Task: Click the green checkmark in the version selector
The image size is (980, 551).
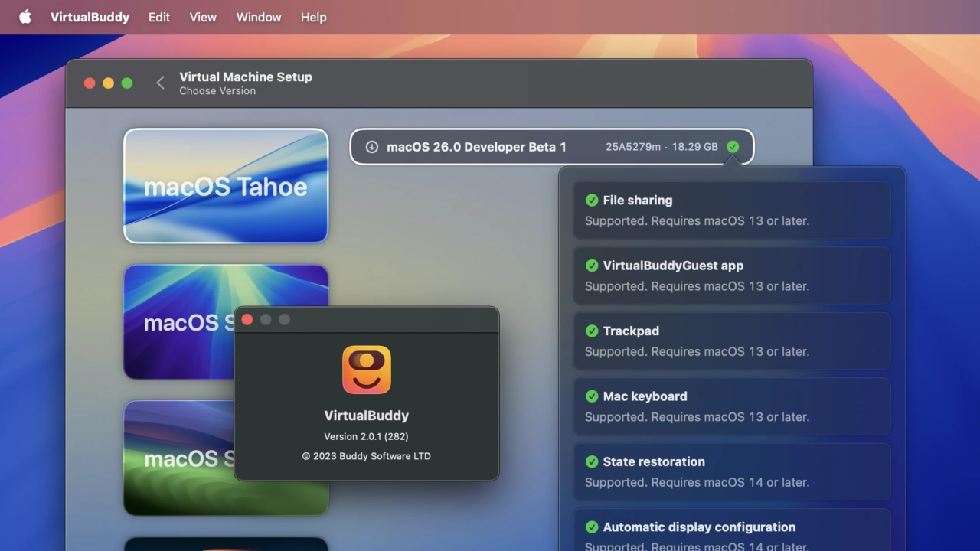Action: [x=733, y=147]
